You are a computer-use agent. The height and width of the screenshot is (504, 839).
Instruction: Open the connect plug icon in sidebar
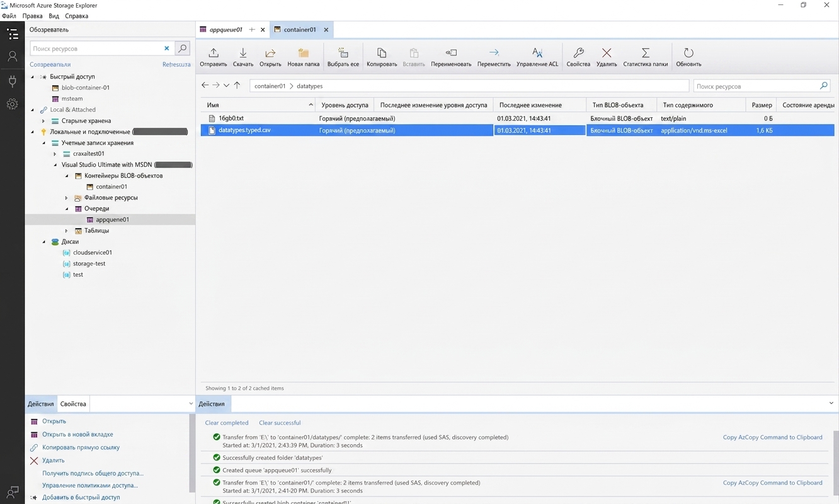[12, 81]
